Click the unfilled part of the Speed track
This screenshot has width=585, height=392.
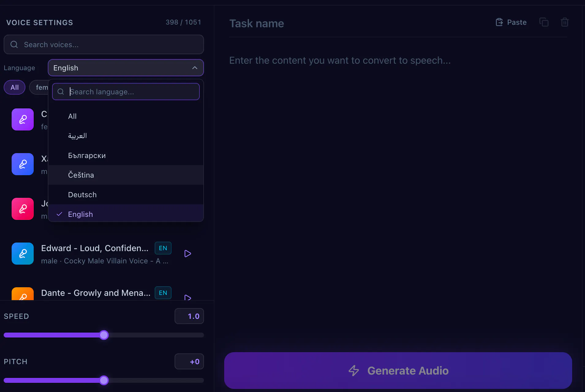(156, 335)
